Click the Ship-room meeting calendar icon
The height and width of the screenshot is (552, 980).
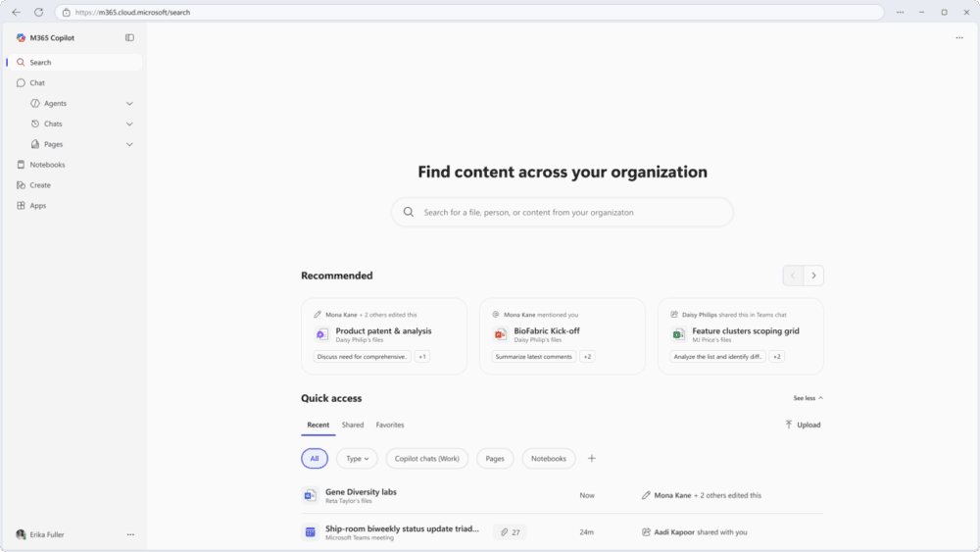(310, 532)
